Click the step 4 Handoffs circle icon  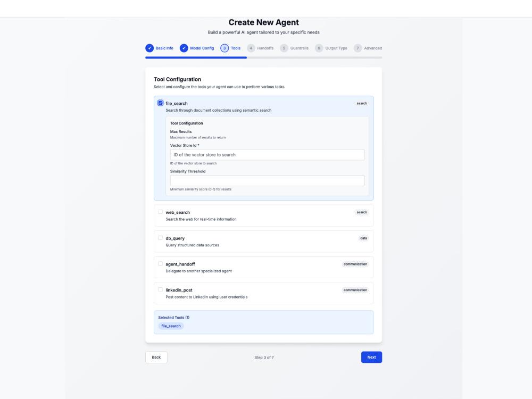pos(251,48)
